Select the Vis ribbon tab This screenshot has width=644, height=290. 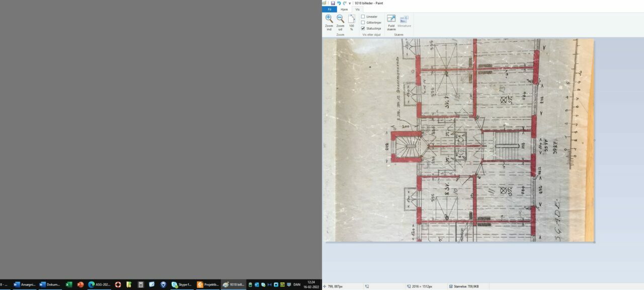click(358, 9)
